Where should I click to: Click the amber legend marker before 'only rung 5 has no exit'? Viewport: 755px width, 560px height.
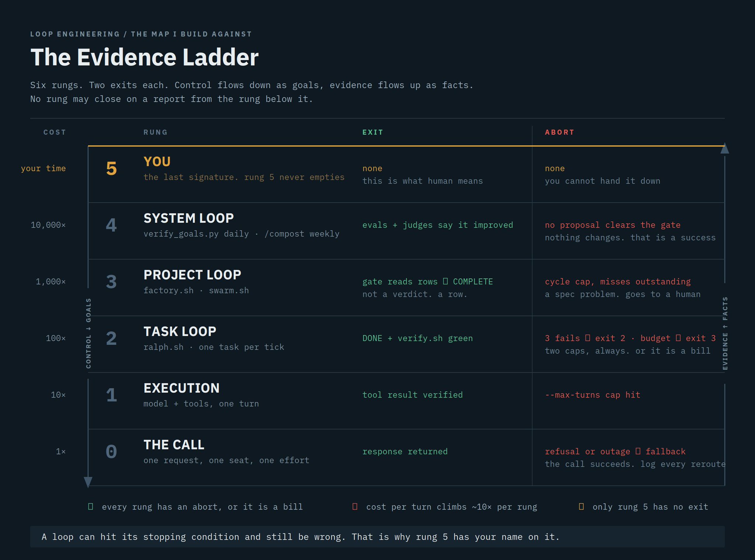pos(581,507)
